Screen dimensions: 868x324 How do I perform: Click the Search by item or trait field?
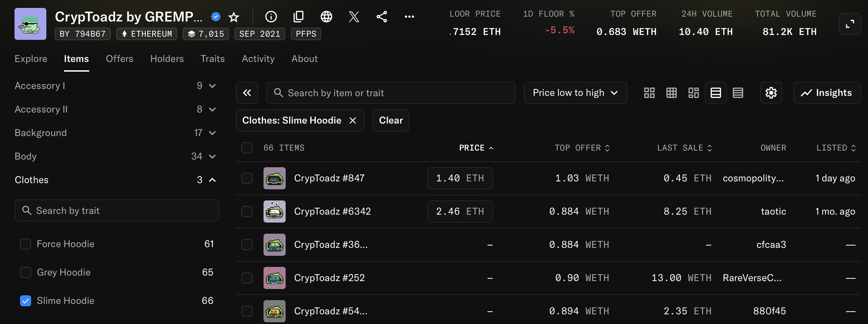click(391, 93)
